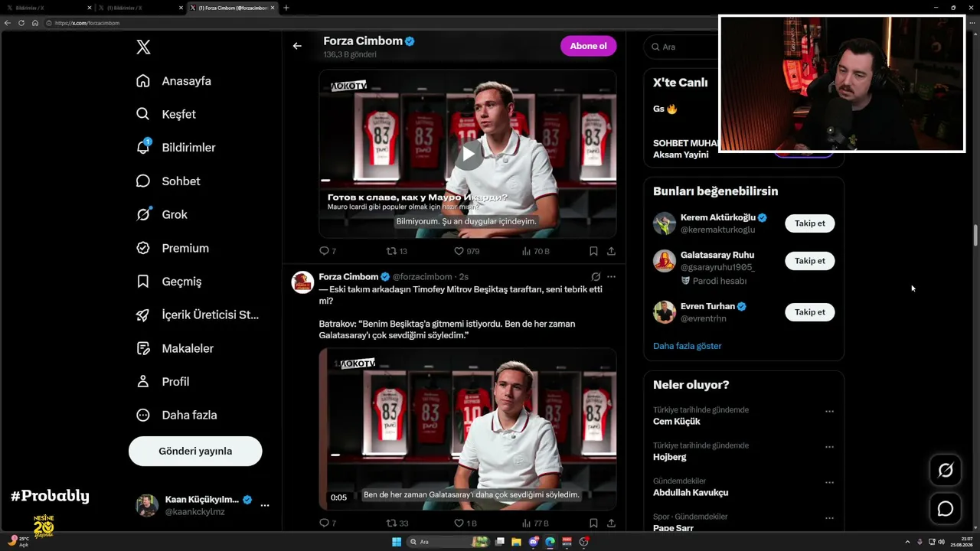The height and width of the screenshot is (551, 980).
Task: Open options for Cem Küçük trend
Action: (x=829, y=411)
